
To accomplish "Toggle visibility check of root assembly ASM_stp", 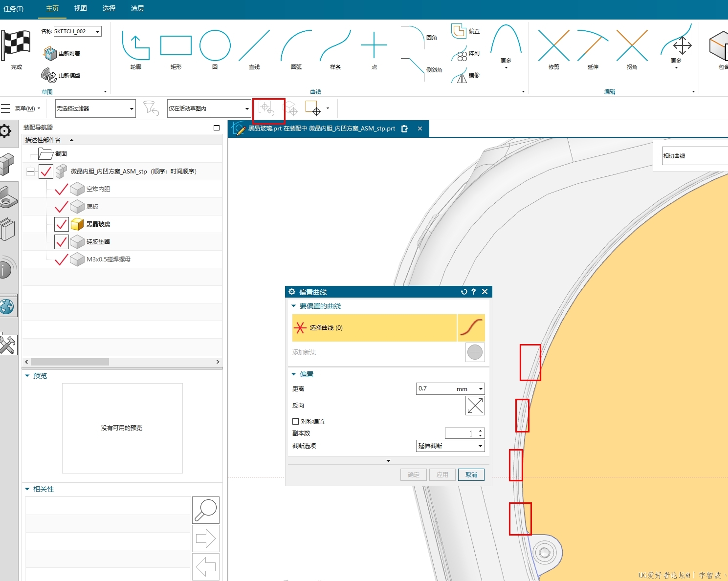I will 46,172.
